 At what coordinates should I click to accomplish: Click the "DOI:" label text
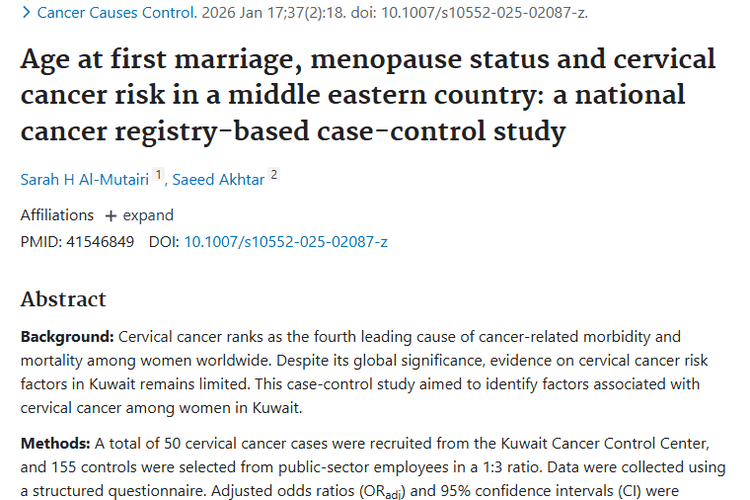pyautogui.click(x=164, y=241)
